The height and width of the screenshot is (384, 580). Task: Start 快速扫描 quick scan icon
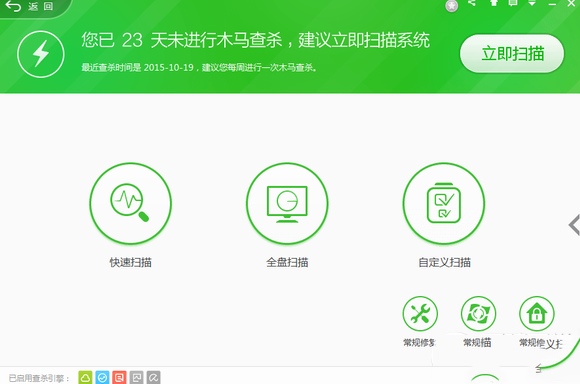131,203
